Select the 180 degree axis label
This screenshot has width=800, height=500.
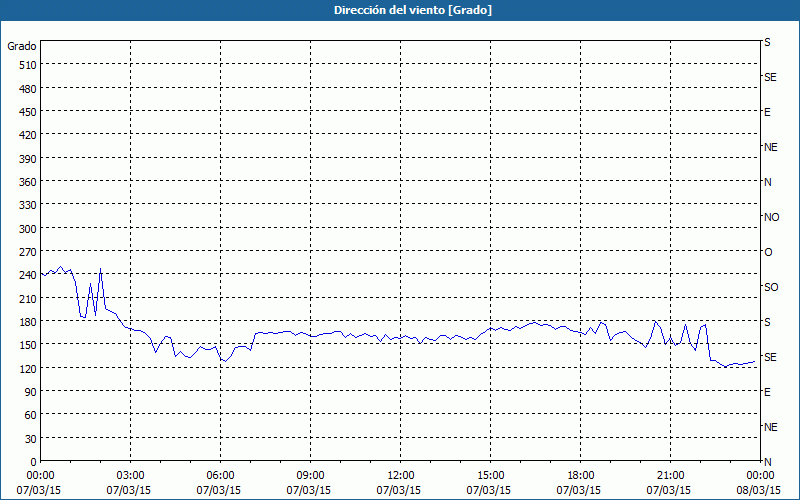click(x=29, y=322)
